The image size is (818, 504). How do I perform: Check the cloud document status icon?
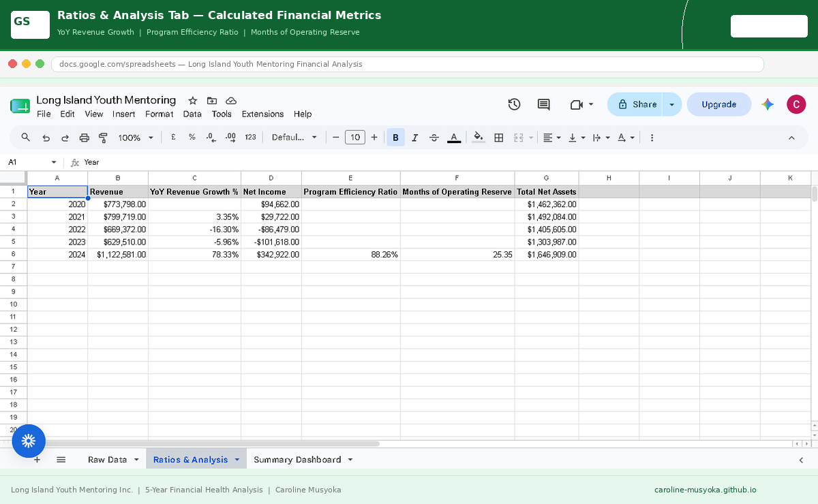pos(231,100)
